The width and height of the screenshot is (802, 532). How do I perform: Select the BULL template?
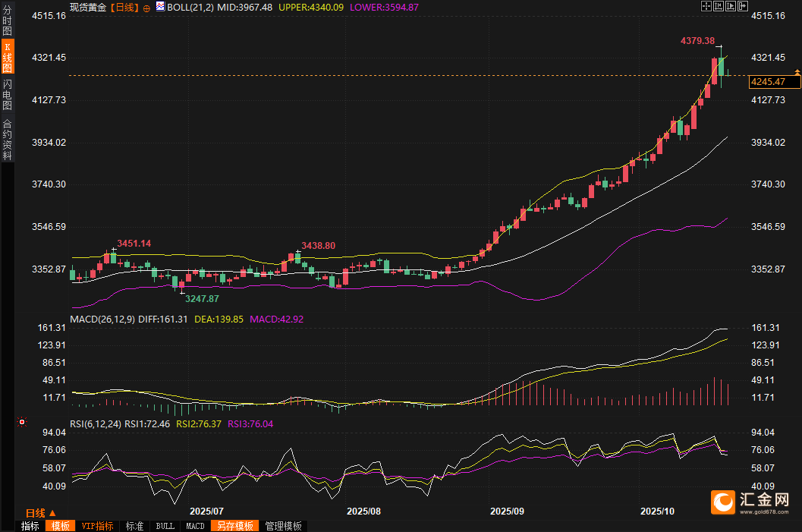(165, 526)
